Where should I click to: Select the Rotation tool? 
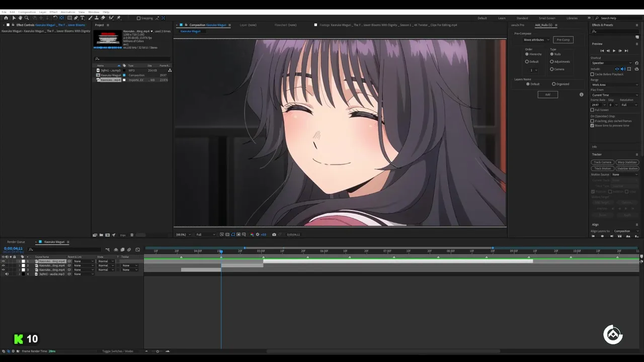click(55, 18)
